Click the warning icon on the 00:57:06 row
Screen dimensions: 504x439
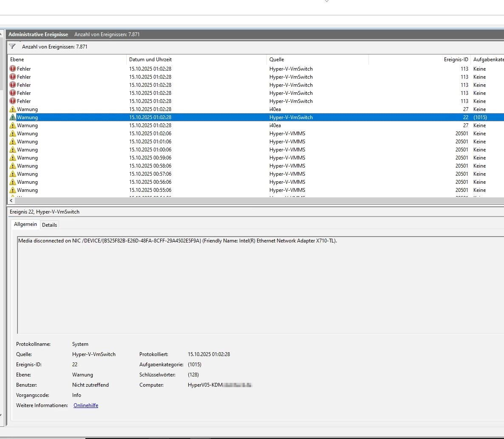13,174
